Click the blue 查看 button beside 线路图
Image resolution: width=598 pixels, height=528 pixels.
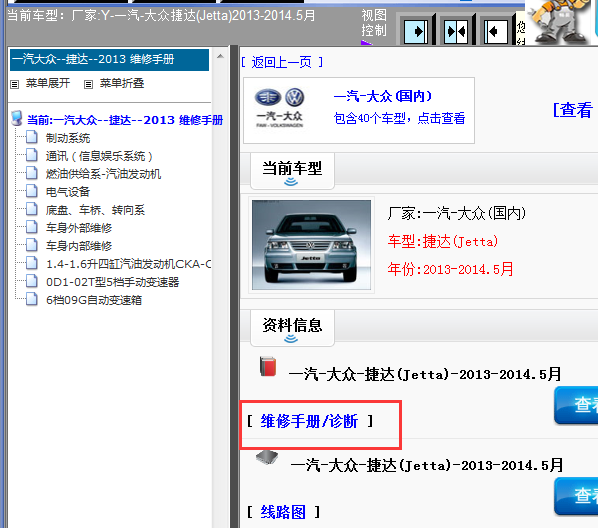(x=576, y=497)
